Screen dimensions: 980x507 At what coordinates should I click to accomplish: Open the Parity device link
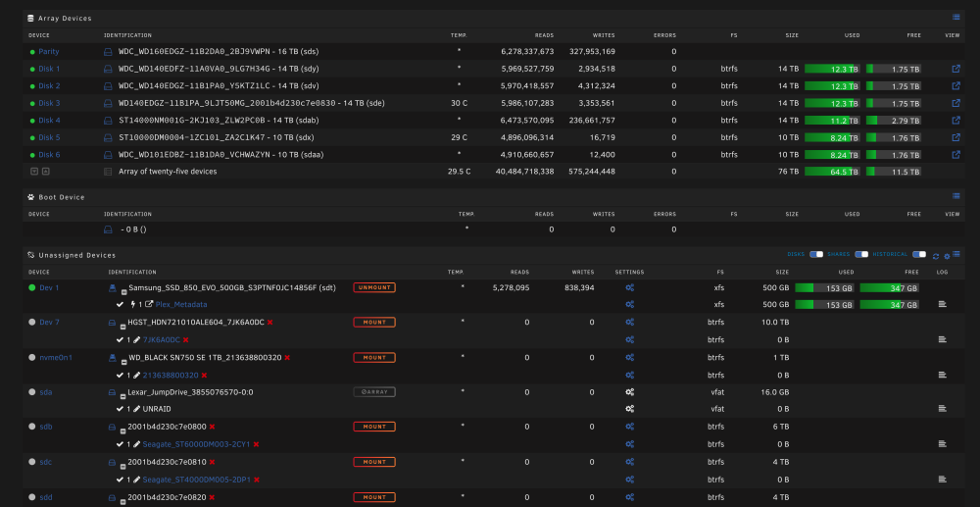49,52
